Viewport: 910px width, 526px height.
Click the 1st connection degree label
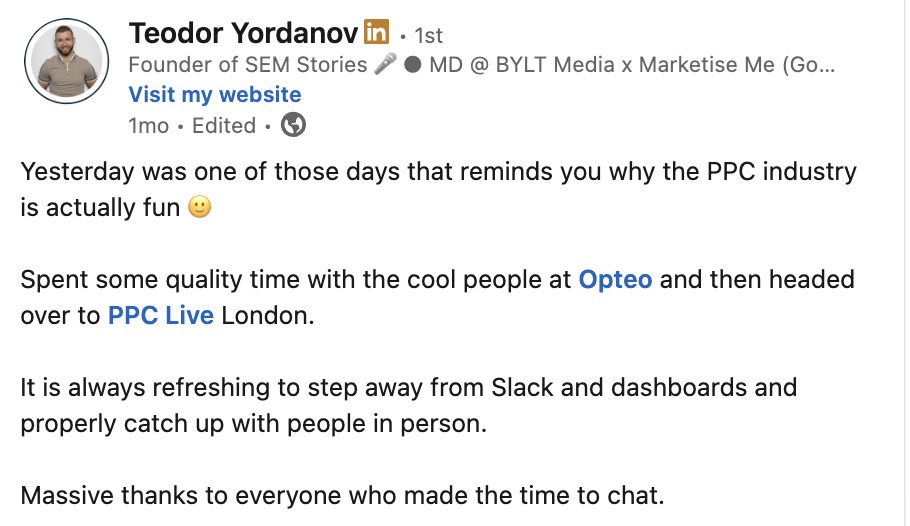coord(427,35)
